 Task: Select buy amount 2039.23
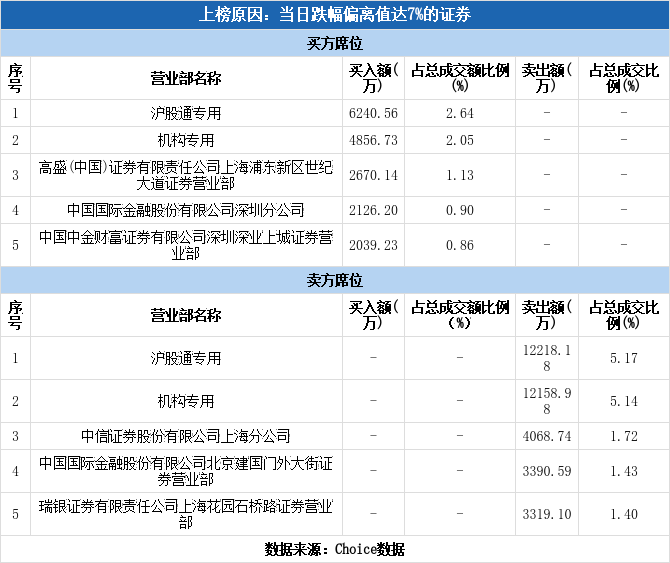click(x=373, y=245)
